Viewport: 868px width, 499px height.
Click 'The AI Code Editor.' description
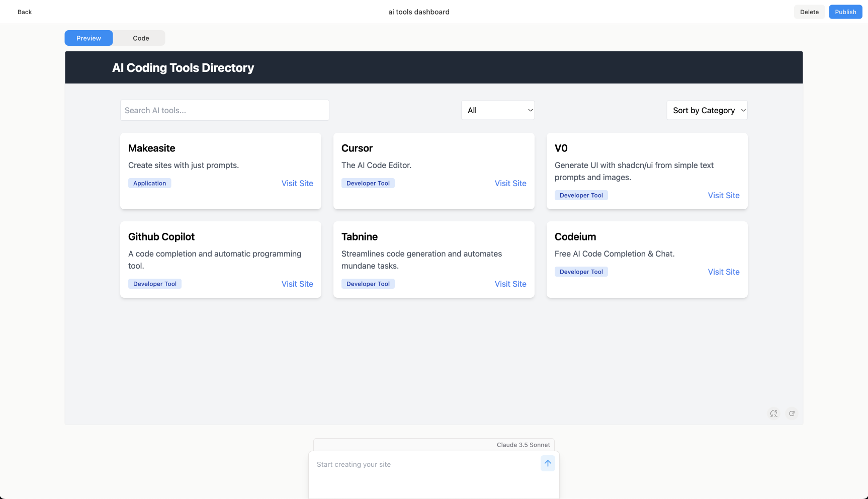pos(377,165)
